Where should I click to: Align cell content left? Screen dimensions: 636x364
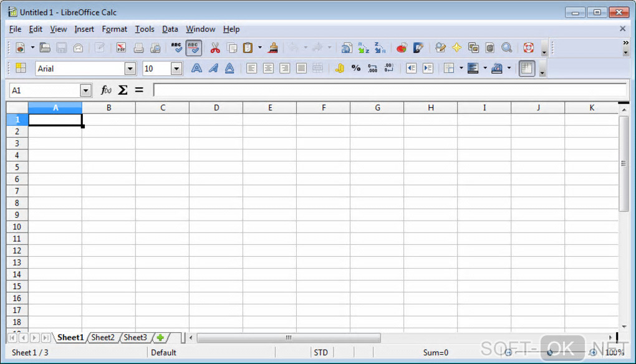coord(251,68)
